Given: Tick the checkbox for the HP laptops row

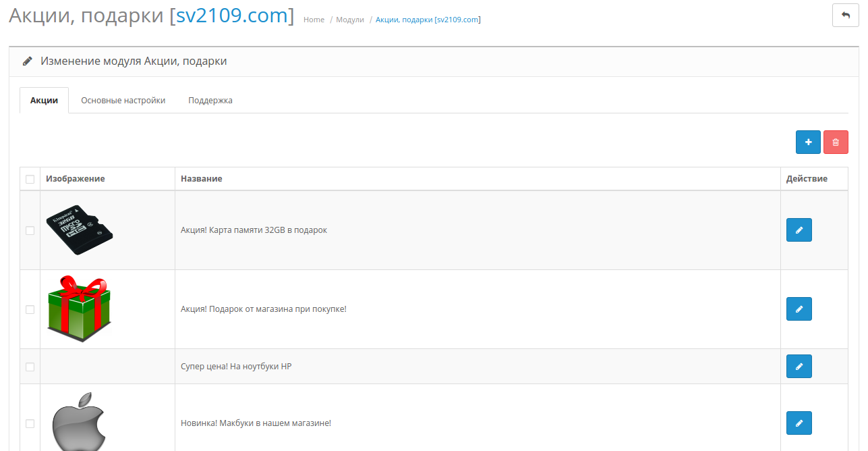Looking at the screenshot, I should (x=30, y=367).
